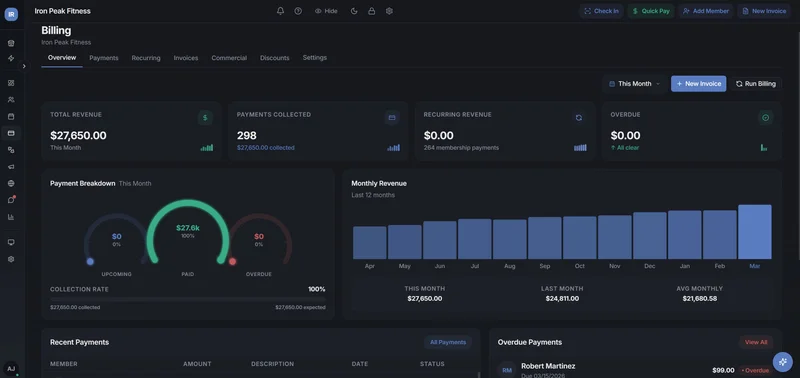Click View All overdue payments
Screen dimensions: 800x378
756,342
